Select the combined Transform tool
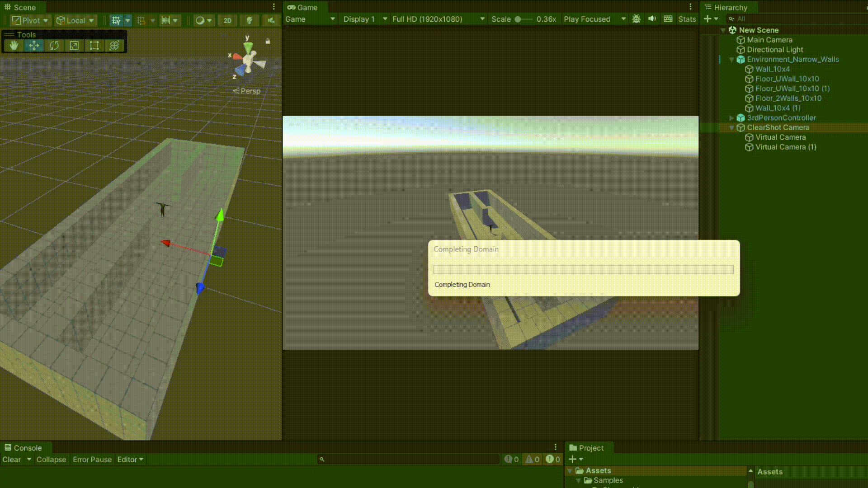868x488 pixels. pyautogui.click(x=114, y=46)
